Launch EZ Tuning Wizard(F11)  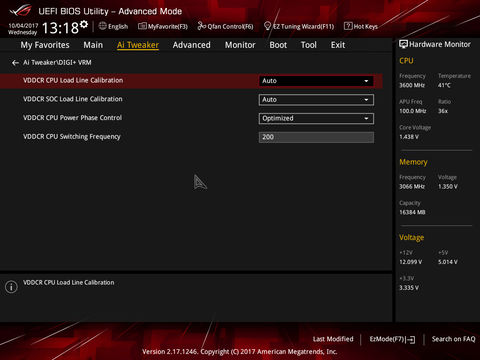299,26
